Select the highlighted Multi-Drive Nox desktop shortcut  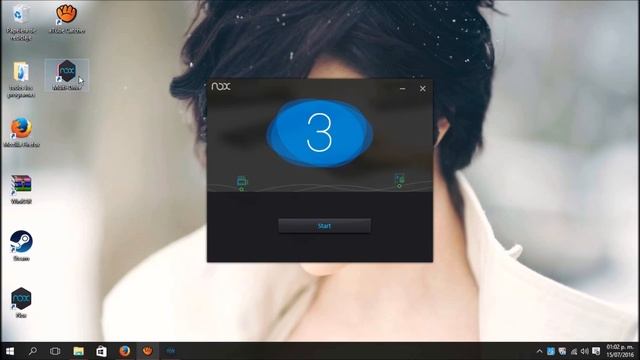pyautogui.click(x=67, y=75)
